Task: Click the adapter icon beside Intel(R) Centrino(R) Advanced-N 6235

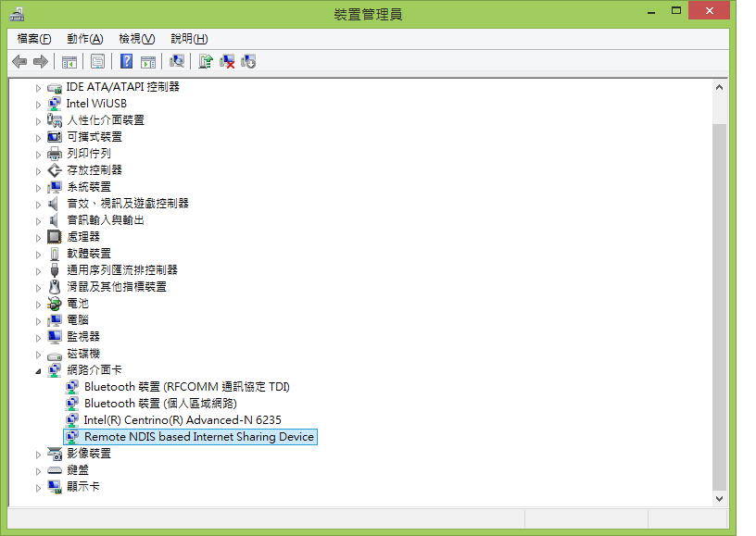Action: pyautogui.click(x=72, y=420)
